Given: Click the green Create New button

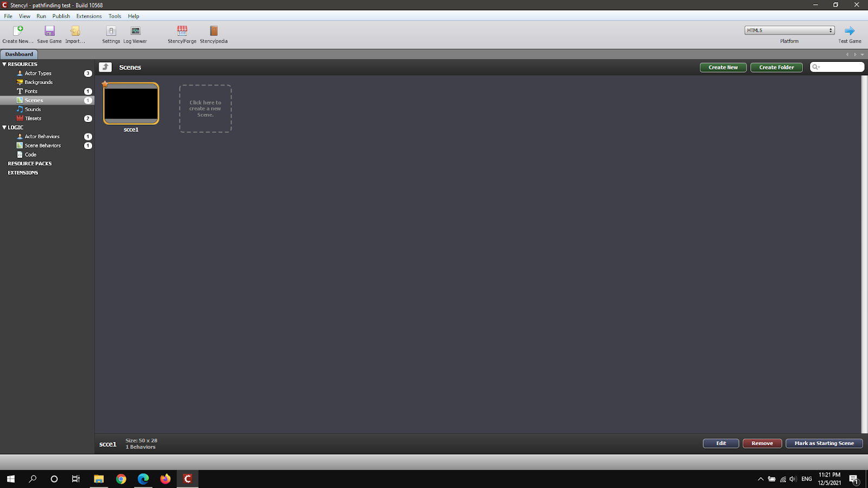Looking at the screenshot, I should (723, 67).
